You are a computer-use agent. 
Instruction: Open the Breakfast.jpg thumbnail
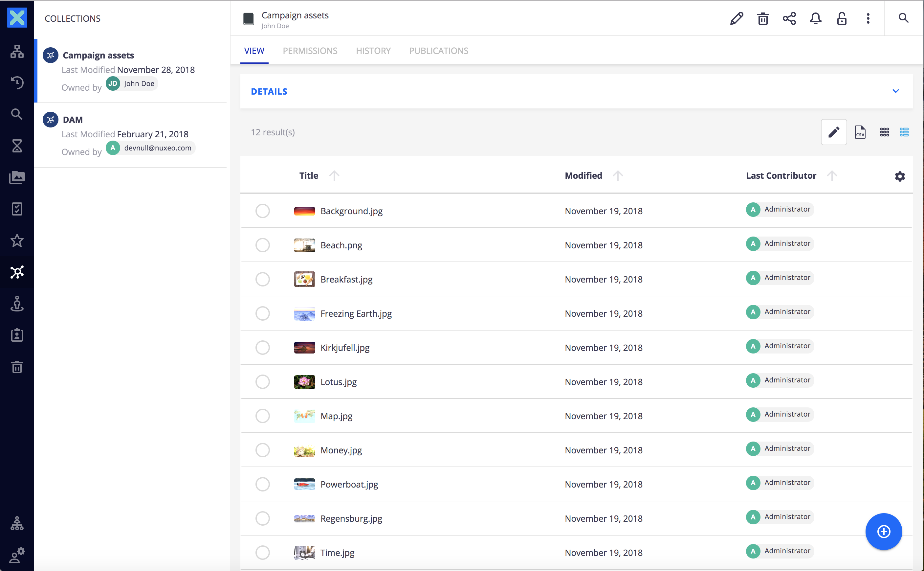(x=304, y=279)
